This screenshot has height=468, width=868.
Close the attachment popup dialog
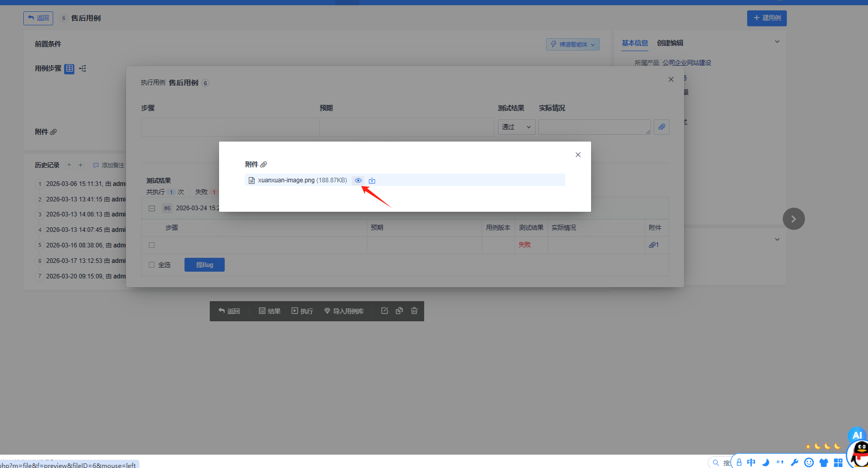pyautogui.click(x=578, y=155)
